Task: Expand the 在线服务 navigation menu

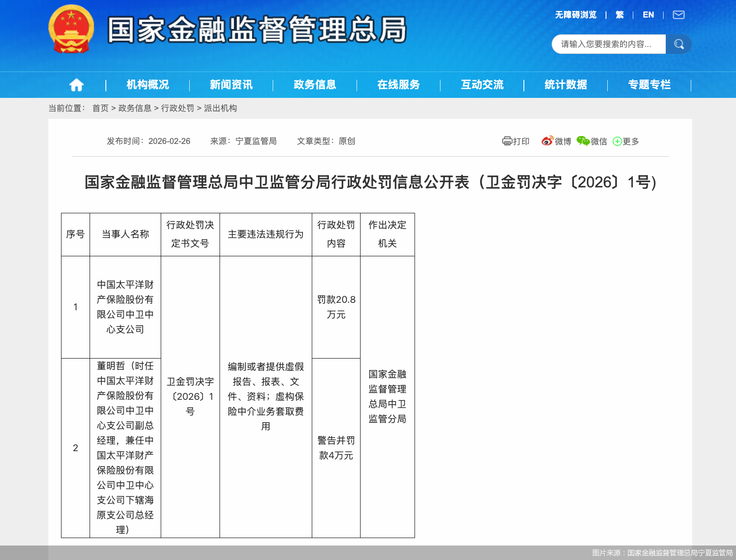Action: pyautogui.click(x=398, y=85)
